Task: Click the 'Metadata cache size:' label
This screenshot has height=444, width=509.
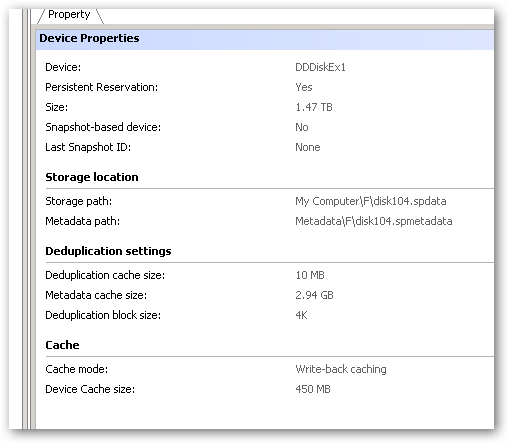Action: 96,295
